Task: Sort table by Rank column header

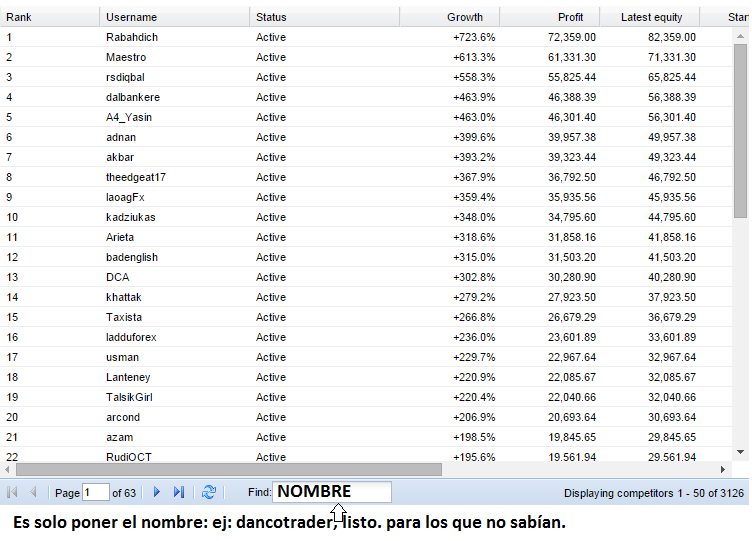Action: [50, 17]
